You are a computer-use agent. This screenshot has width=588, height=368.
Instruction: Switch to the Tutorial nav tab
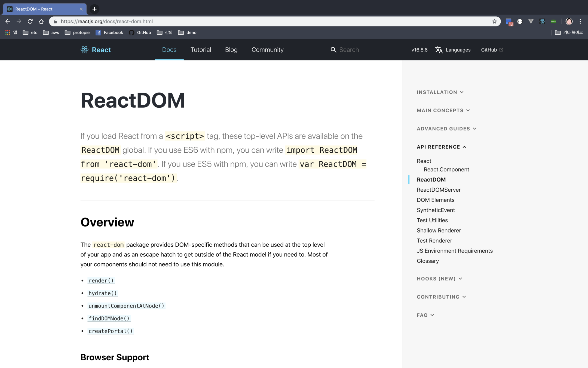tap(201, 50)
